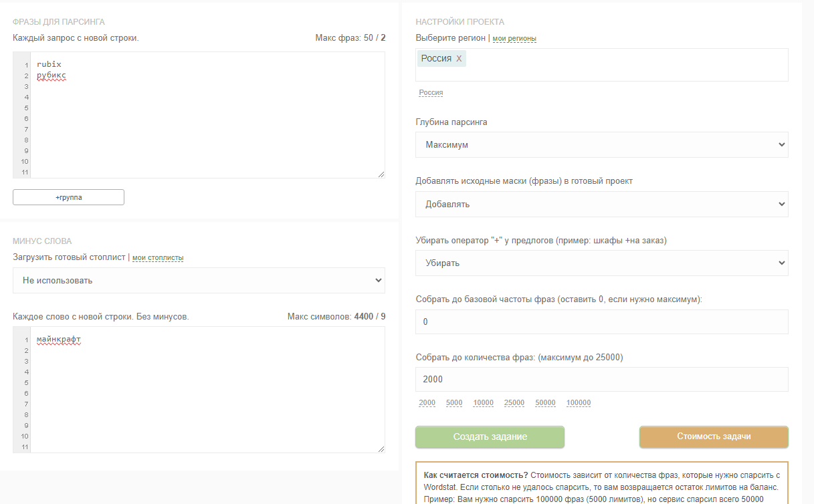Click the Россия suggestion below region field

431,93
